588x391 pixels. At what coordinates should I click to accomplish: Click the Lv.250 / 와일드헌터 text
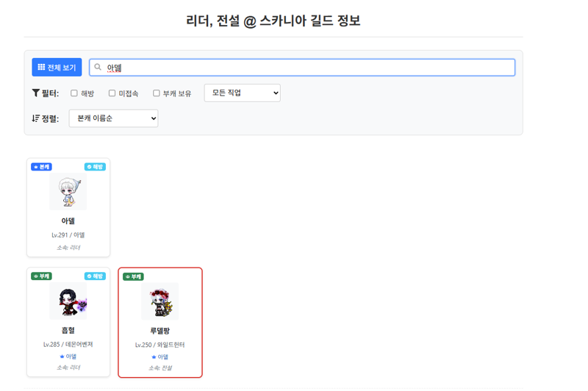[160, 345]
